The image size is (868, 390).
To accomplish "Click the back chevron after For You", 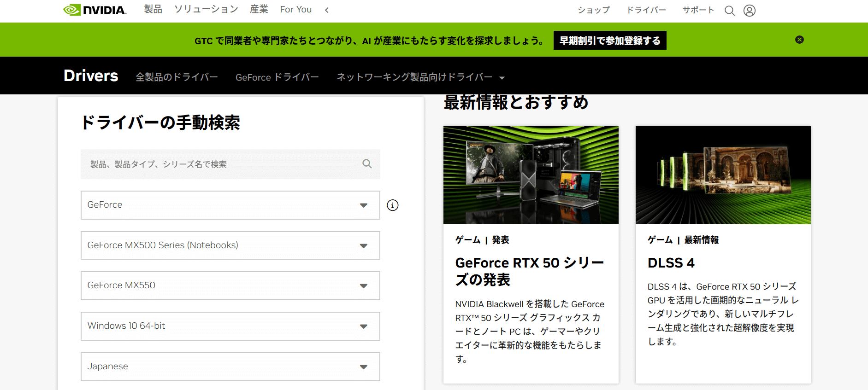I will point(326,10).
